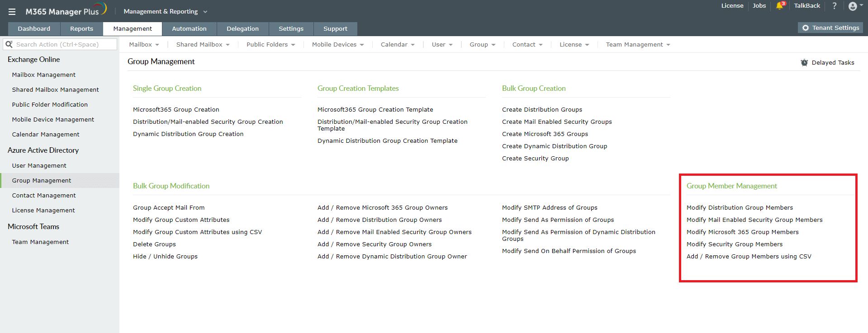Select the Management tab
868x333 pixels.
click(x=133, y=28)
